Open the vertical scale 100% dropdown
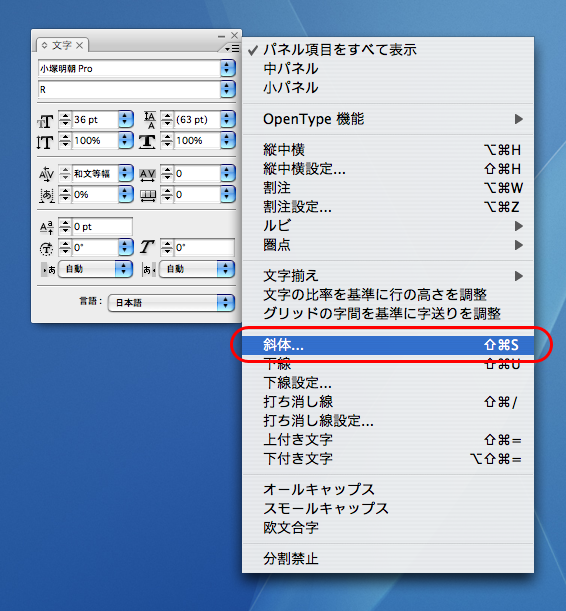Viewport: 566px width, 611px height. 125,140
